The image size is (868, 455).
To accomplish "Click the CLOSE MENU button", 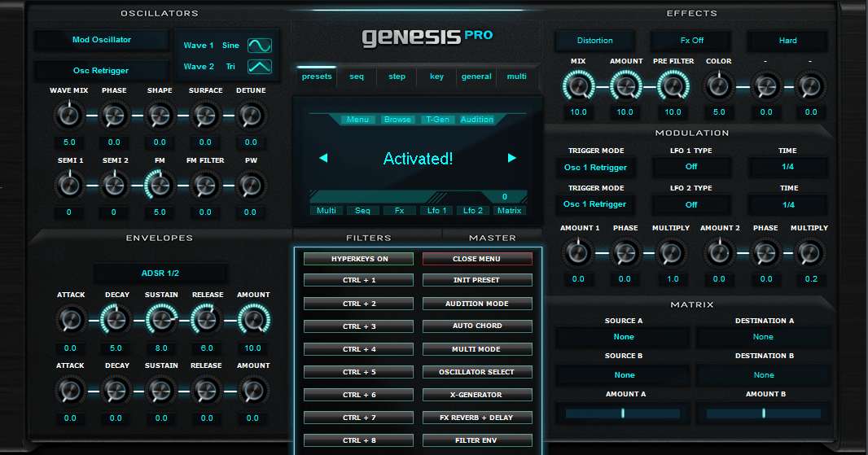I will (477, 259).
